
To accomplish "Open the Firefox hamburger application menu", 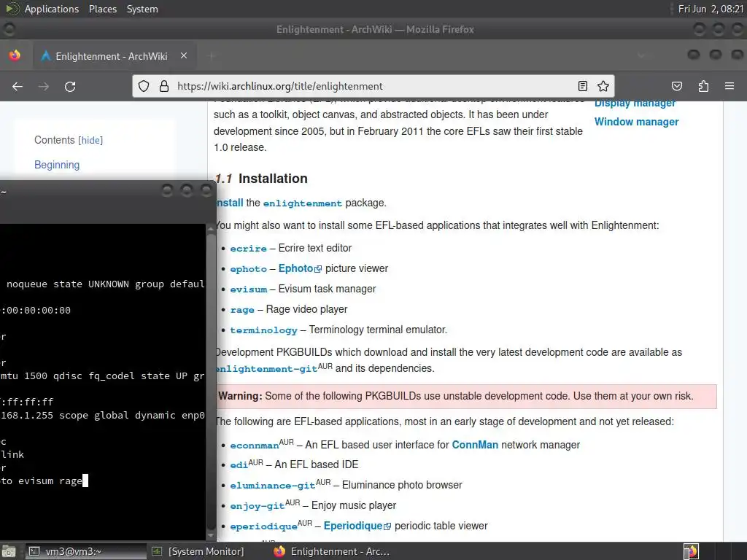I will pyautogui.click(x=729, y=86).
